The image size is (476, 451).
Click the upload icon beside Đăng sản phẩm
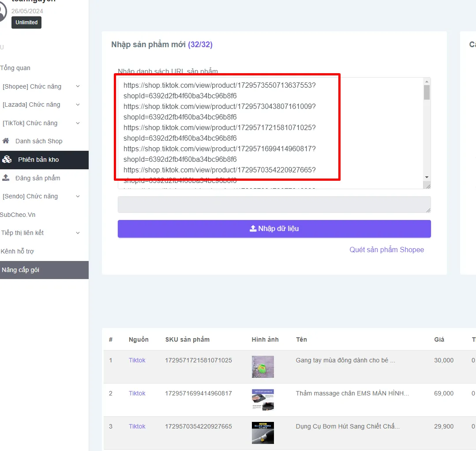pyautogui.click(x=5, y=178)
